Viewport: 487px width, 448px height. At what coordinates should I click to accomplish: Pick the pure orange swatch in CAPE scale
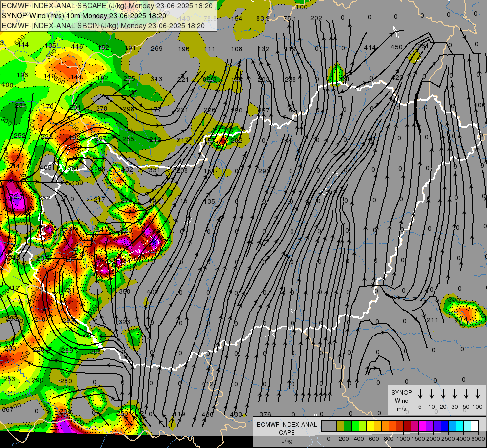point(385,426)
